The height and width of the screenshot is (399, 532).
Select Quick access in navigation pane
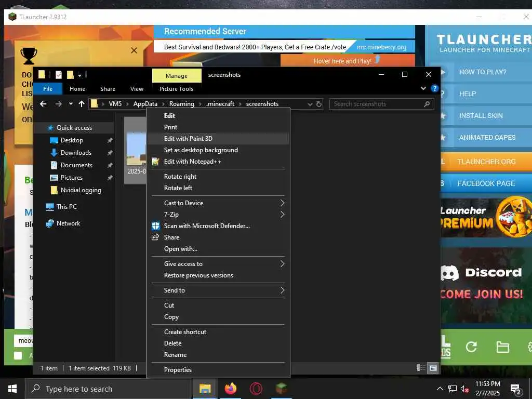(x=74, y=128)
